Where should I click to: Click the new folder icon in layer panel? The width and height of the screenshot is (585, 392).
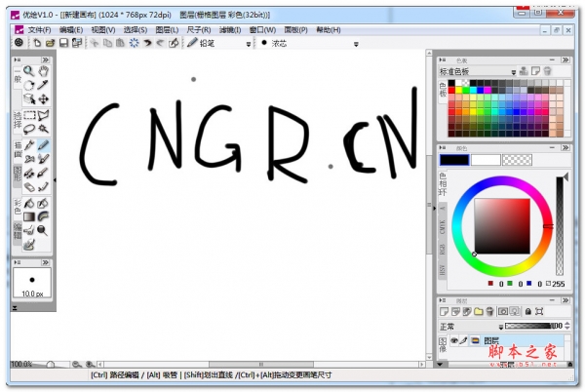click(479, 311)
